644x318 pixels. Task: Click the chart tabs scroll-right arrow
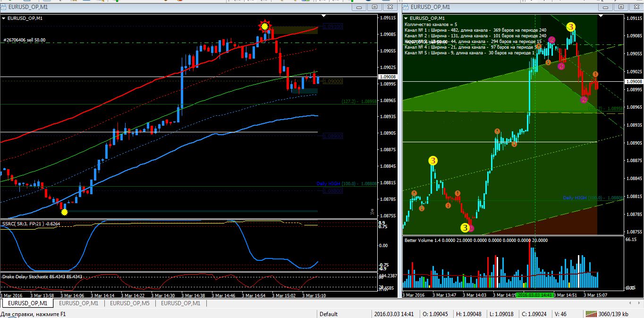point(639,303)
